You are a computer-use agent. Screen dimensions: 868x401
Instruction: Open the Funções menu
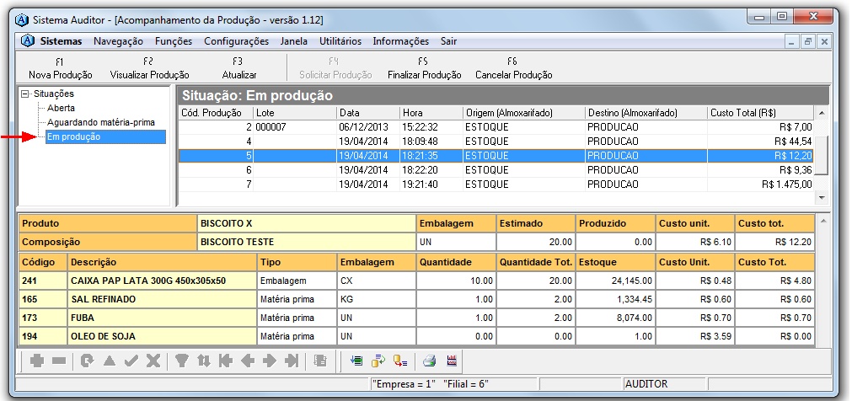click(x=174, y=41)
